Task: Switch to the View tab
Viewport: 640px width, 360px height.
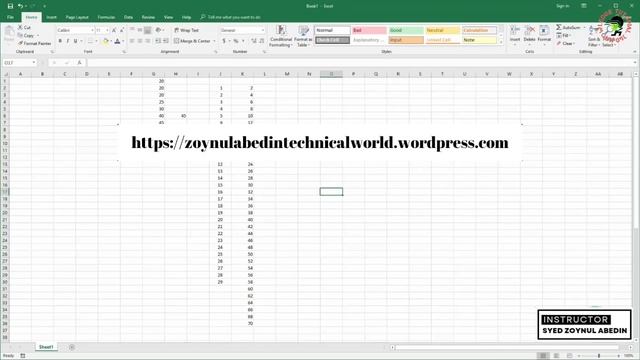Action: (x=168, y=17)
